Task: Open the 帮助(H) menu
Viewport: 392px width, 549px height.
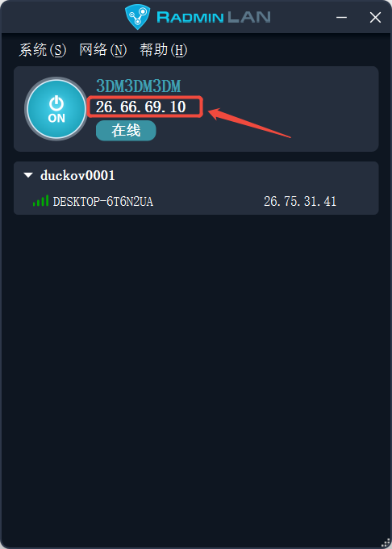Action: pyautogui.click(x=163, y=50)
